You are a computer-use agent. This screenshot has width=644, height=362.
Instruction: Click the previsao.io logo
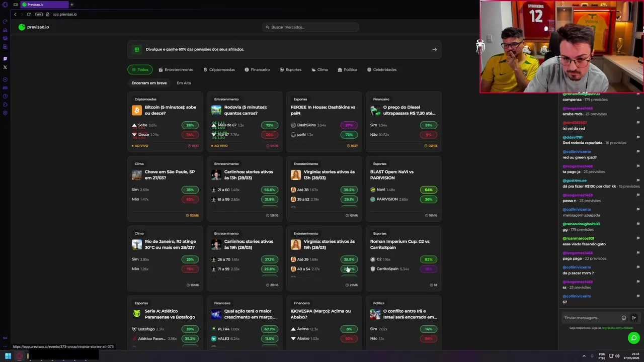(34, 27)
